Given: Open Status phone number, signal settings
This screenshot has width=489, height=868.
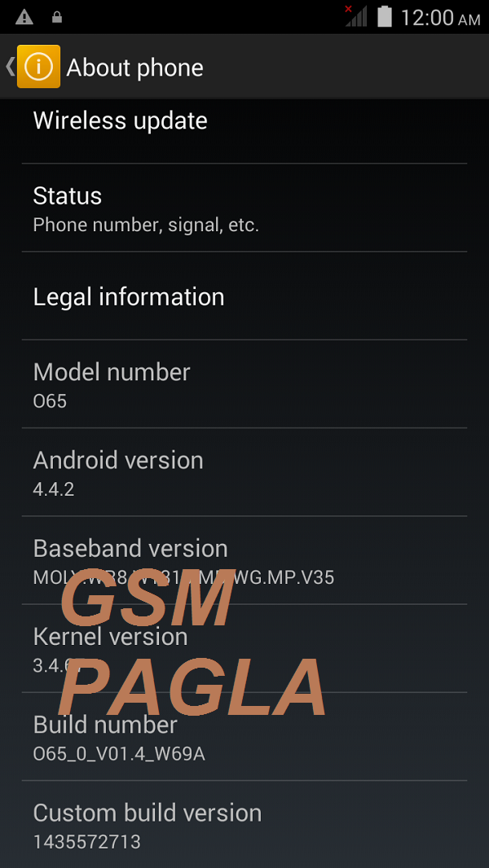Looking at the screenshot, I should pyautogui.click(x=244, y=208).
